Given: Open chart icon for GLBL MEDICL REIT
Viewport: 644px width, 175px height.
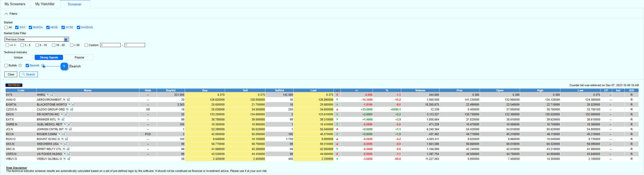Looking at the screenshot, I should pos(69,124).
